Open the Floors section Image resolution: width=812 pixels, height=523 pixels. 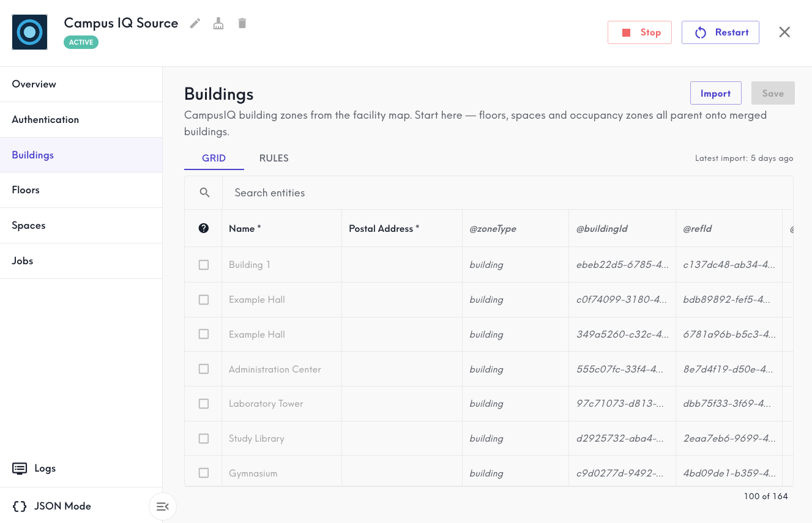click(x=81, y=190)
